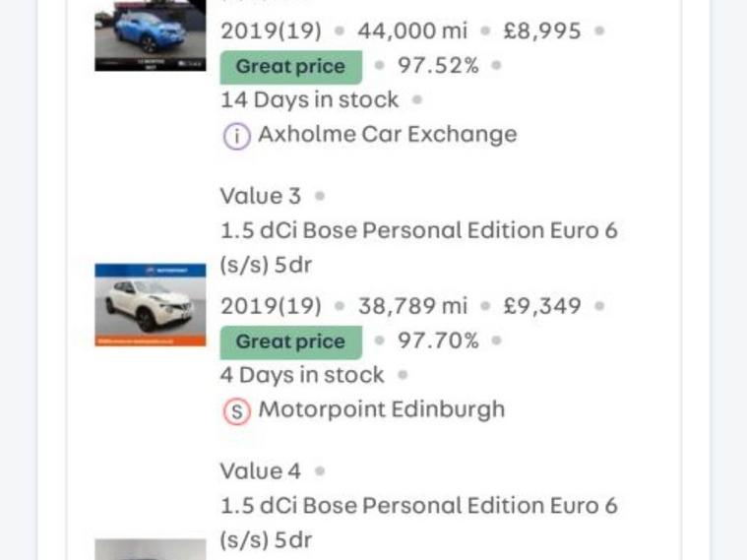
Task: Click the Great price badge next to 97.70%
Action: (x=290, y=342)
